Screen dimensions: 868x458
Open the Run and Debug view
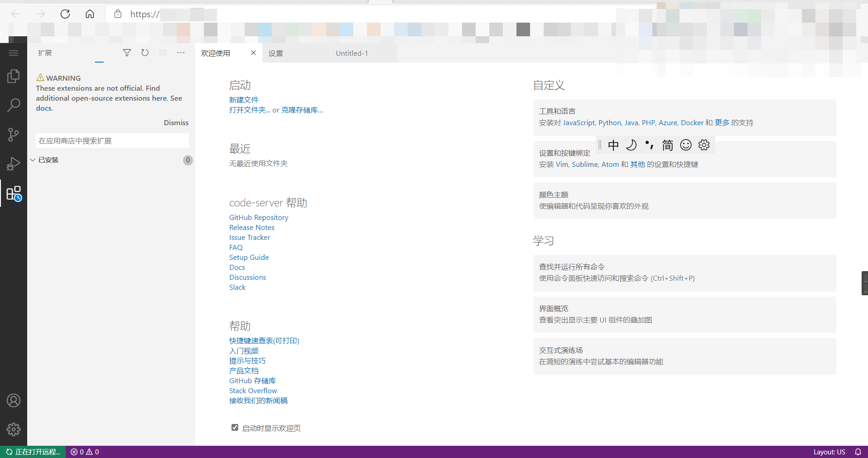pos(14,163)
